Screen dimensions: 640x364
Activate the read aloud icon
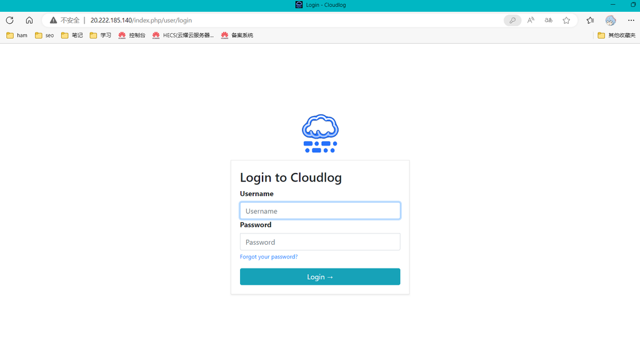[x=531, y=20]
